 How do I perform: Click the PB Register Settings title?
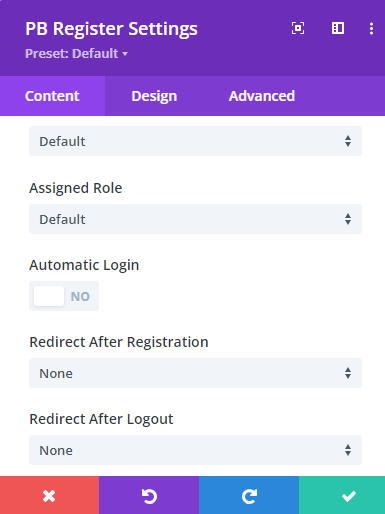[x=111, y=29]
